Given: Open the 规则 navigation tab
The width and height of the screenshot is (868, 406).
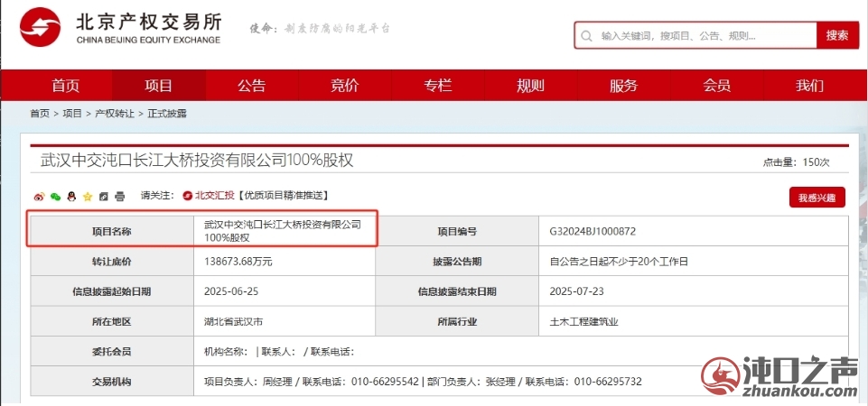Looking at the screenshot, I should pos(531,86).
